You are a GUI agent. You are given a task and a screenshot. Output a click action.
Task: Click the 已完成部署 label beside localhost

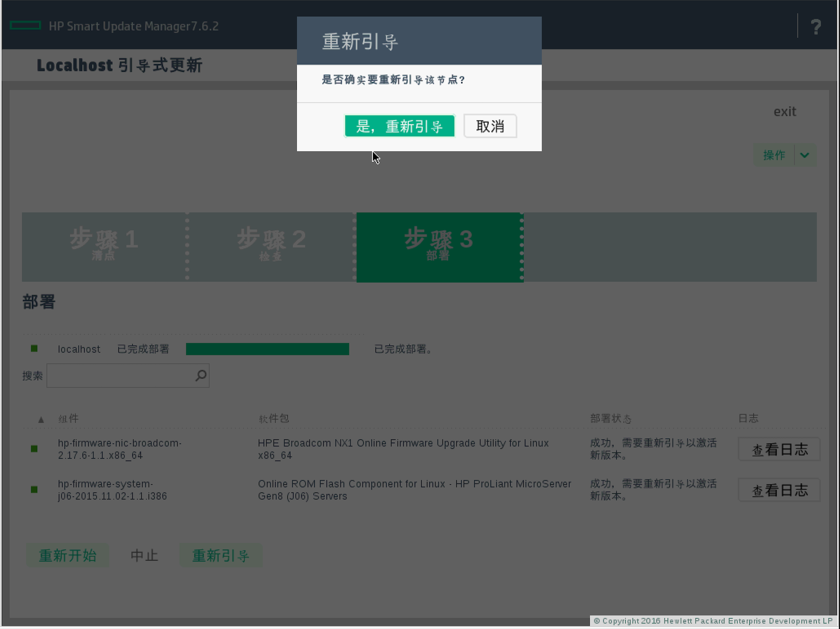point(143,349)
